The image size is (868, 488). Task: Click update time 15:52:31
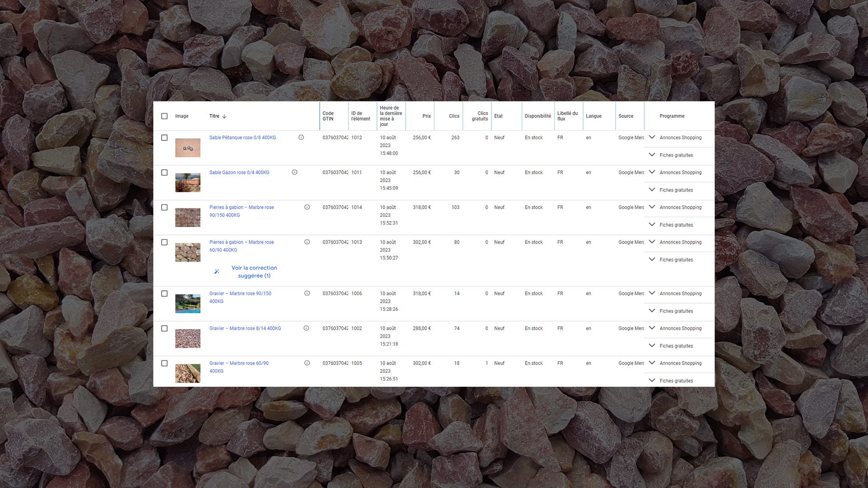389,223
